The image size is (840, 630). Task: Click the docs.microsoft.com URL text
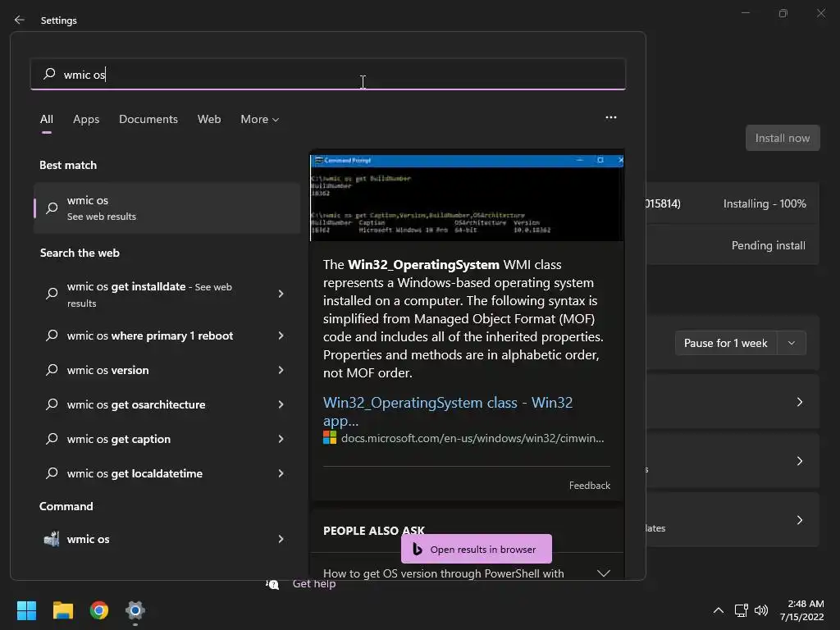point(472,438)
